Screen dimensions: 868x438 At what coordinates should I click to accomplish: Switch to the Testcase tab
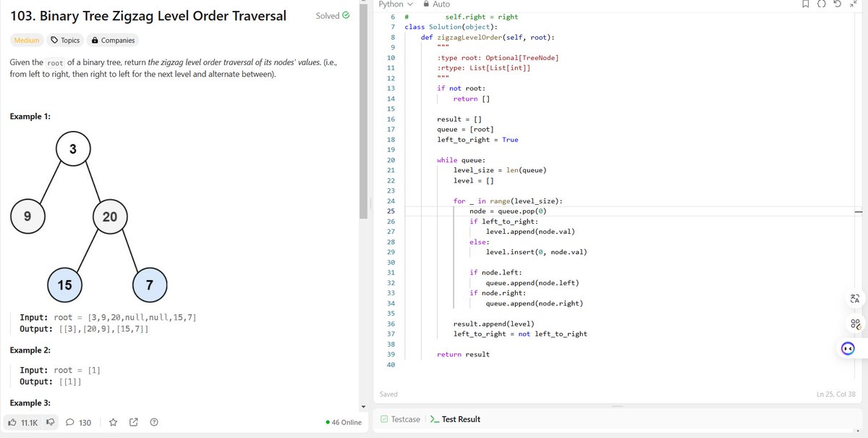pyautogui.click(x=400, y=419)
